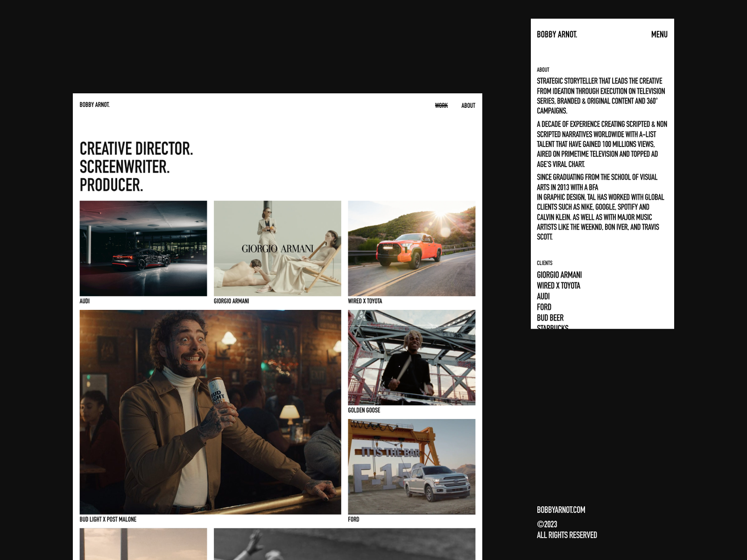Screen dimensions: 747x560
Task: Click the BUD LIGHT X POST MALONE caption
Action: [108, 519]
